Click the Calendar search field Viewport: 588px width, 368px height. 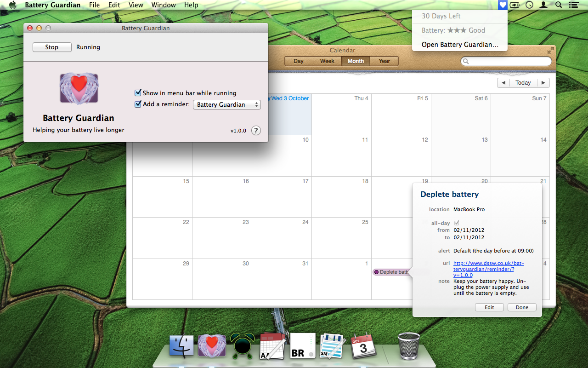[x=506, y=61]
